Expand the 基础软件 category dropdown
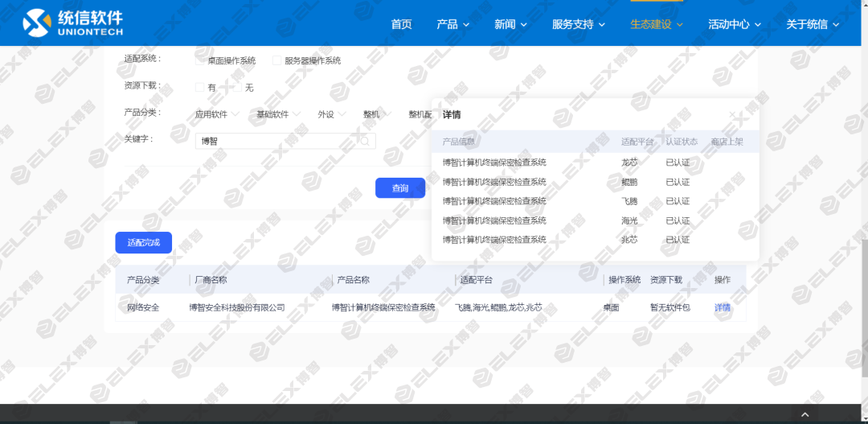Screen dimensions: 868x424 (278, 114)
